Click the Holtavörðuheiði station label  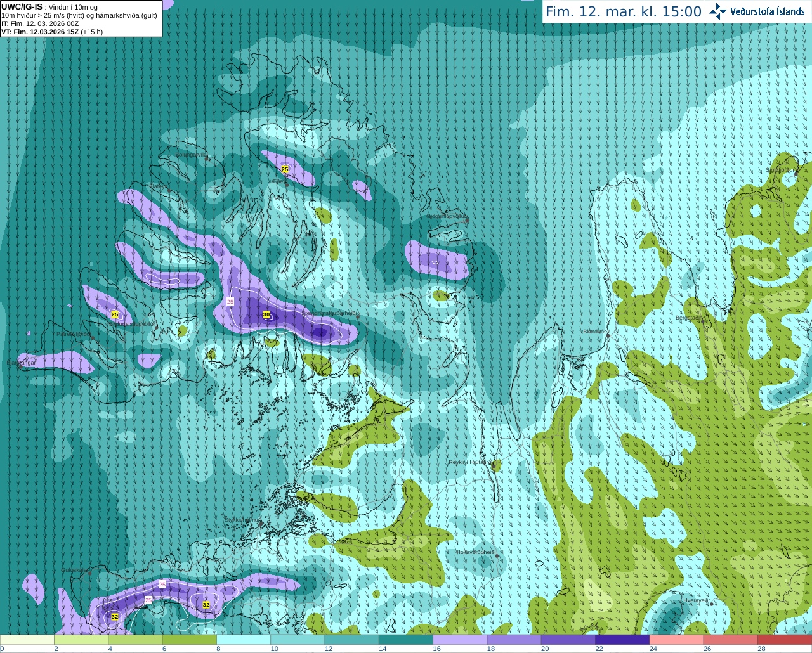coord(476,552)
